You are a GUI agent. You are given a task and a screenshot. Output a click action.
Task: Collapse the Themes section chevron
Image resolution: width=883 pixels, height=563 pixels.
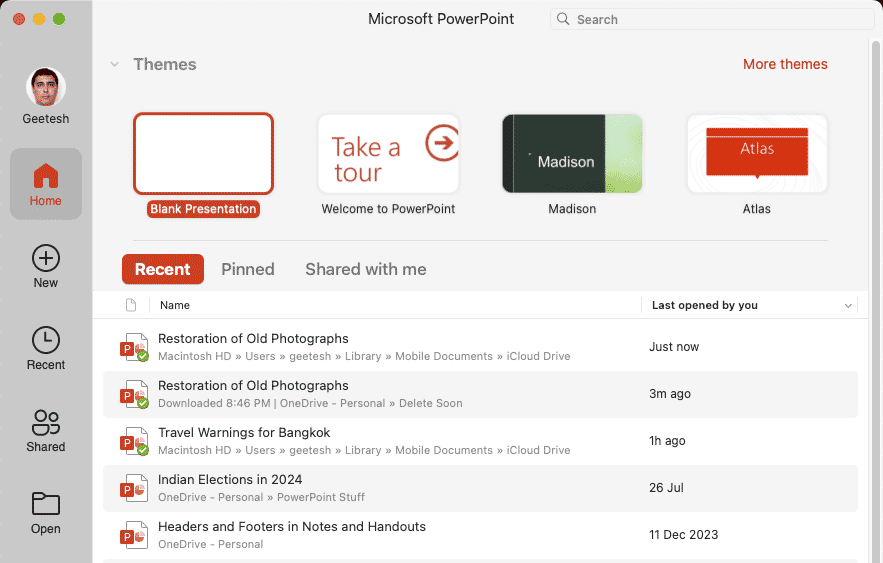pos(115,64)
